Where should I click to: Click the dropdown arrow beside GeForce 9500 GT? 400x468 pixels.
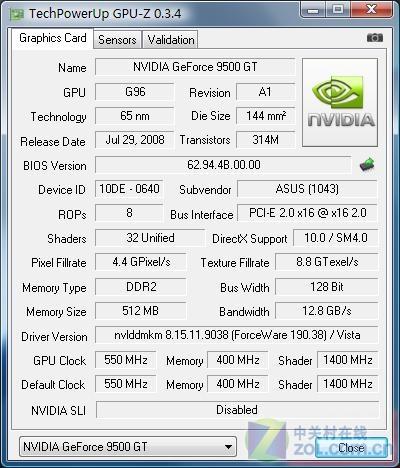click(228, 447)
